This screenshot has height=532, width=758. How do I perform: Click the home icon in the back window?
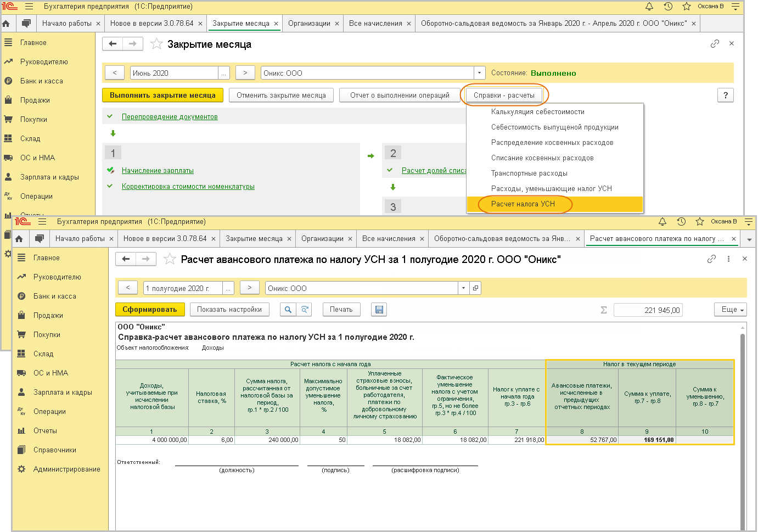coord(6,24)
